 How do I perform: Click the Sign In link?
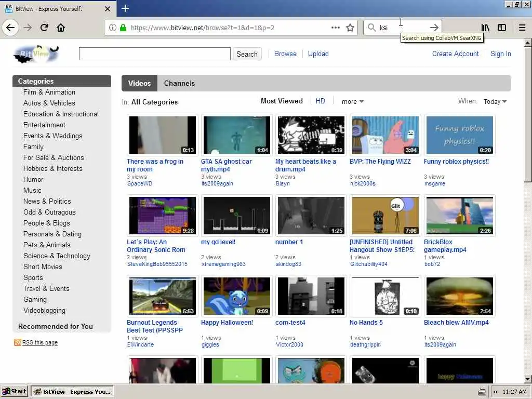pyautogui.click(x=500, y=54)
